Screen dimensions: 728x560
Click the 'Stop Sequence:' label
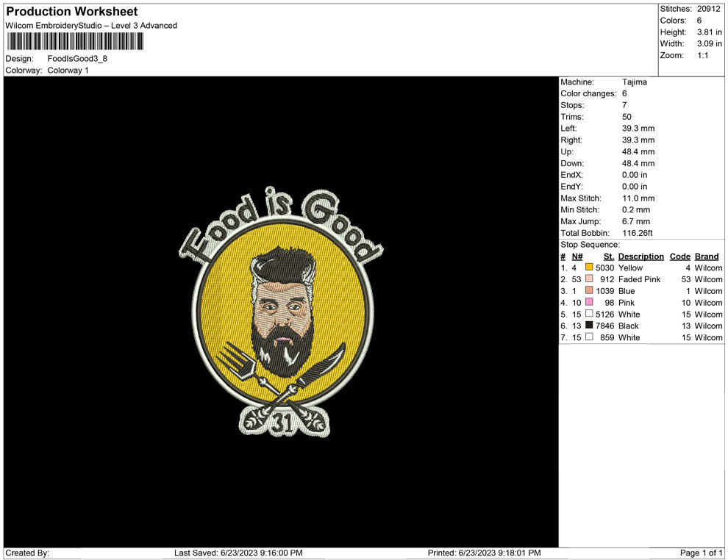point(590,245)
